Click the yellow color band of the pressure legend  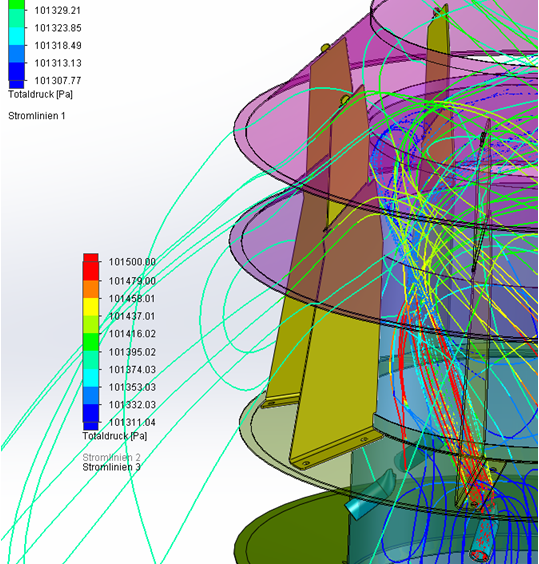(91, 307)
